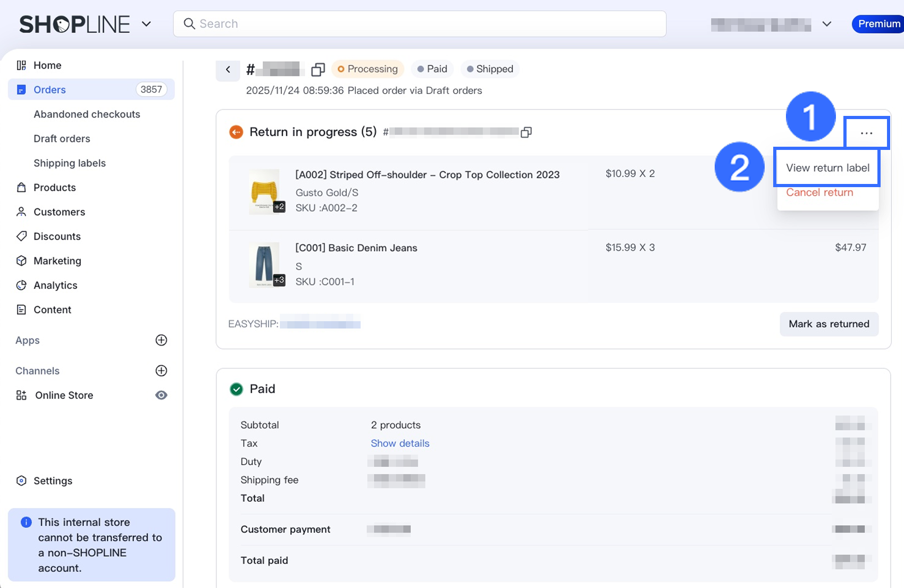Image resolution: width=904 pixels, height=588 pixels.
Task: Click the back arrow button
Action: pyautogui.click(x=228, y=70)
